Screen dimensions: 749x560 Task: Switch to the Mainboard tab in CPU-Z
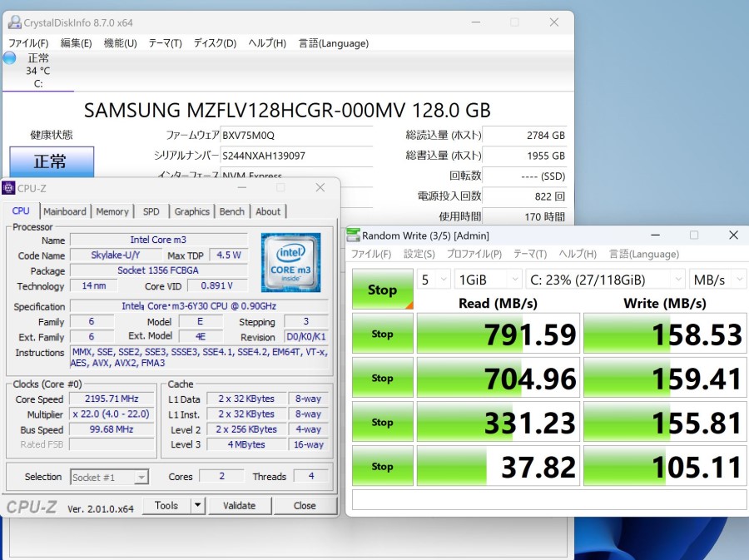coord(65,211)
